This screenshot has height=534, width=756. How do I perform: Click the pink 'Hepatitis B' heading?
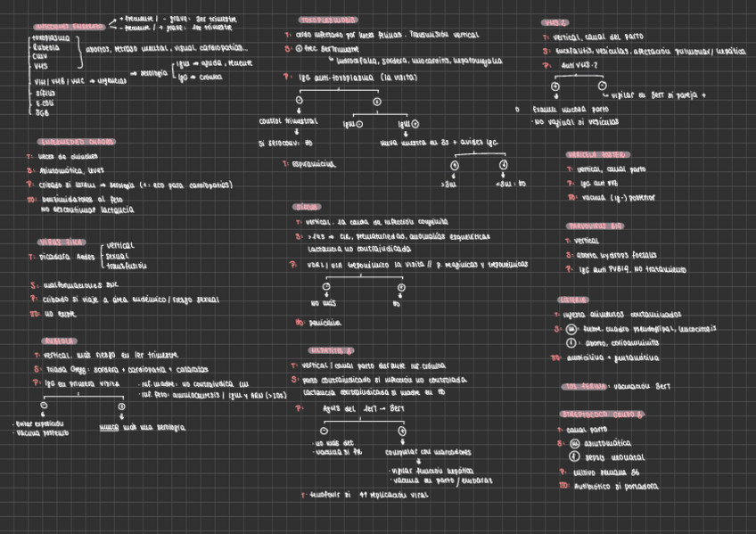tap(332, 351)
